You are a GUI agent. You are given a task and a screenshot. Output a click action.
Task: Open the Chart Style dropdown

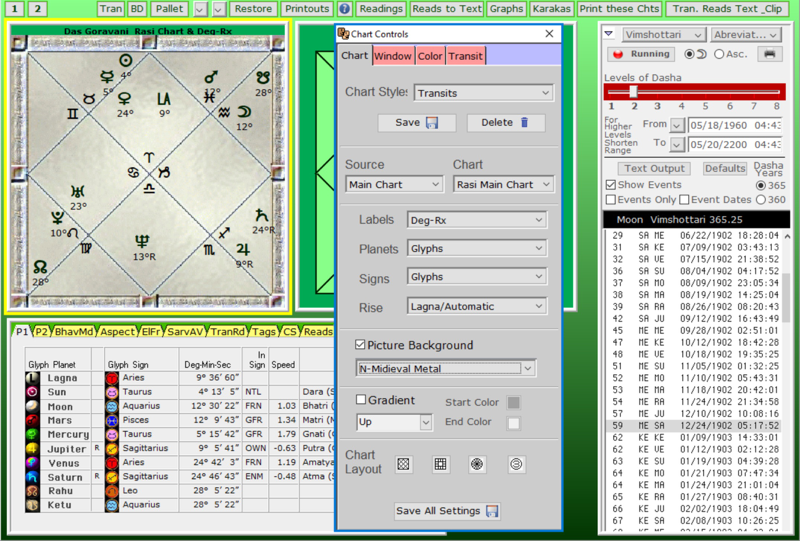tap(484, 93)
